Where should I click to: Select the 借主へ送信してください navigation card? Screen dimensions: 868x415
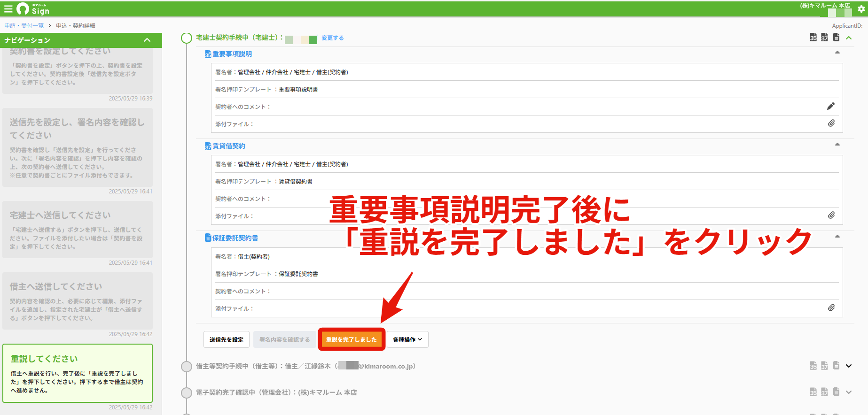point(78,301)
